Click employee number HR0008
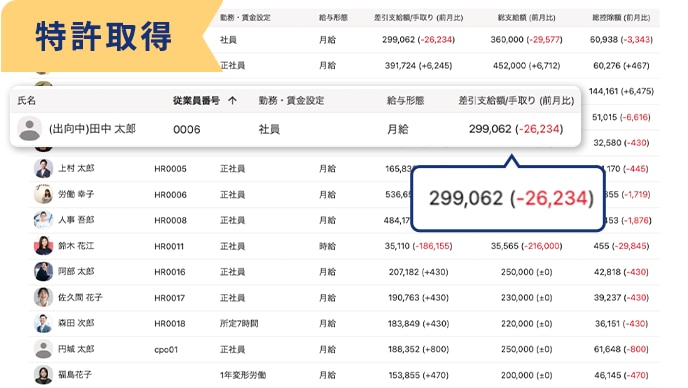The width and height of the screenshot is (688, 388). 170,220
